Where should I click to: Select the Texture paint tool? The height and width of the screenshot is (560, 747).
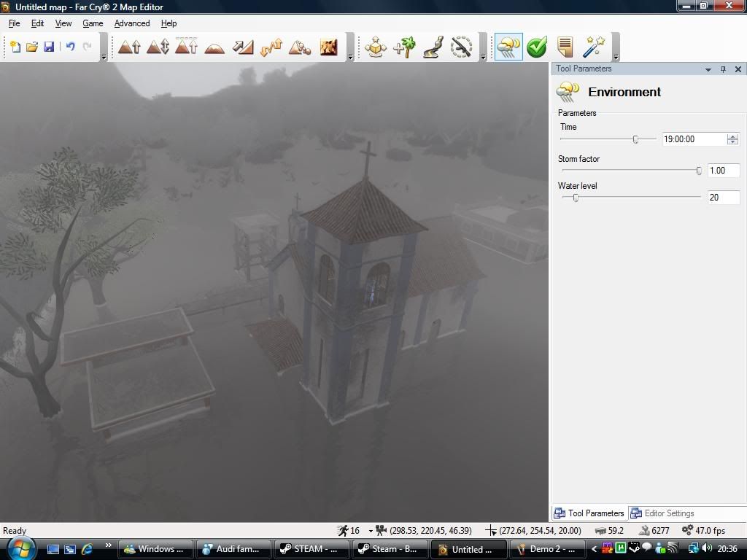(x=329, y=47)
